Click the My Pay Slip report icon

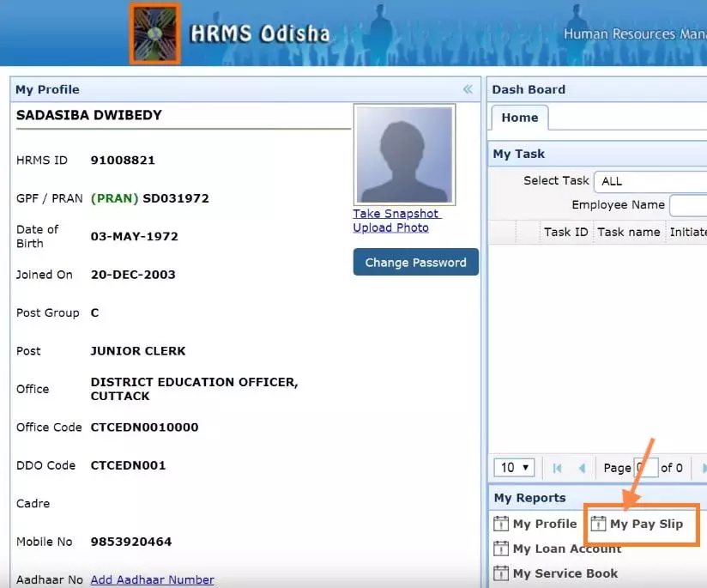598,524
